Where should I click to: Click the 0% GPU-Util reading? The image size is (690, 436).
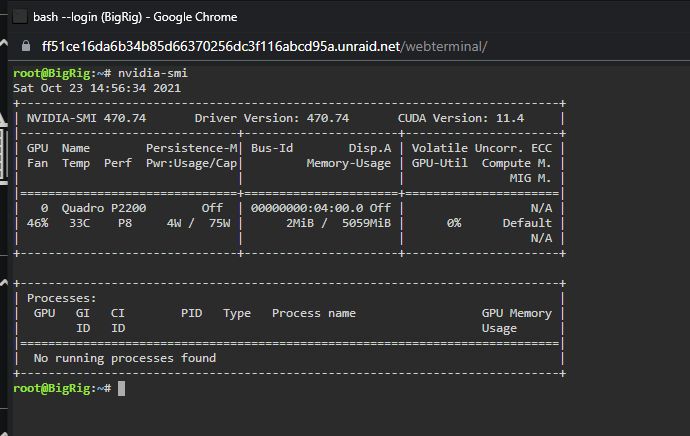(454, 223)
